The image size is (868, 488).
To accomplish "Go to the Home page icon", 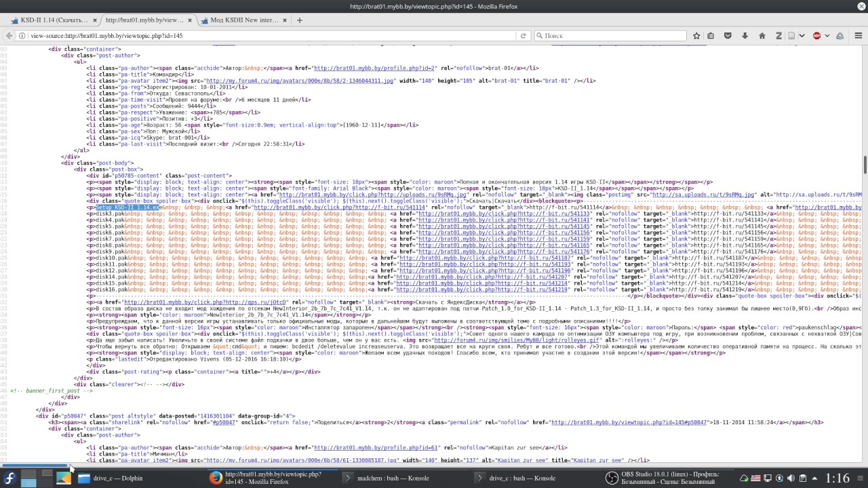I will pos(762,35).
